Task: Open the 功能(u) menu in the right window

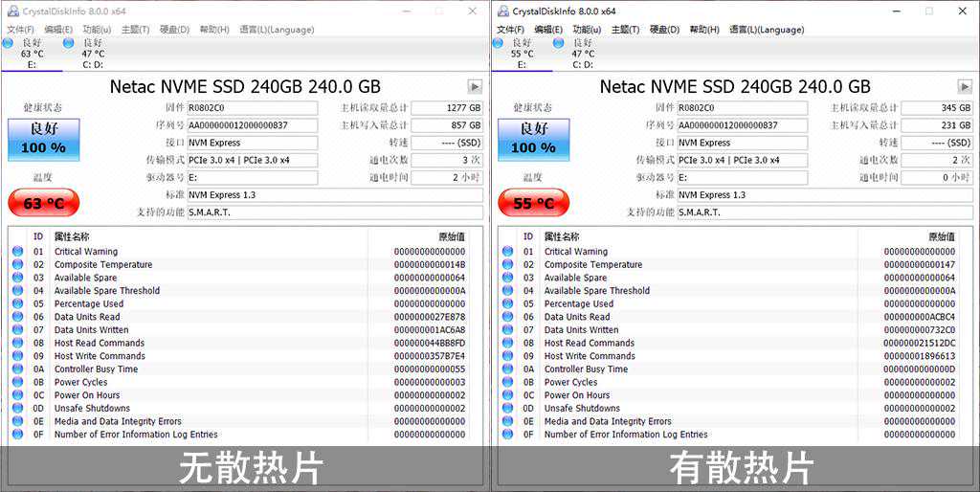Action: [587, 30]
